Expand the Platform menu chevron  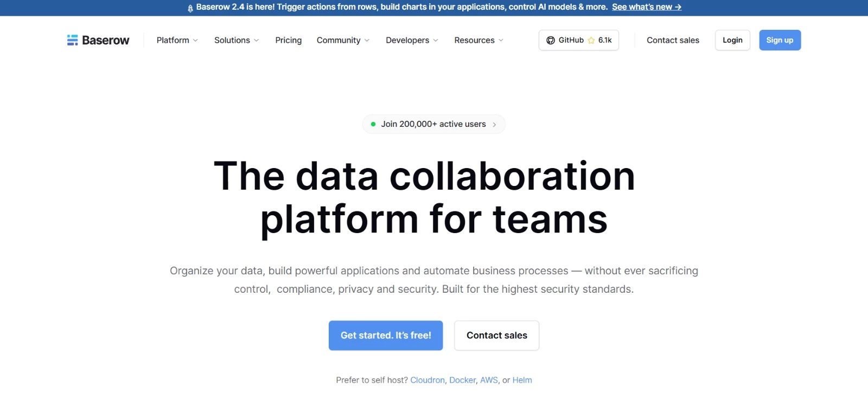click(195, 41)
